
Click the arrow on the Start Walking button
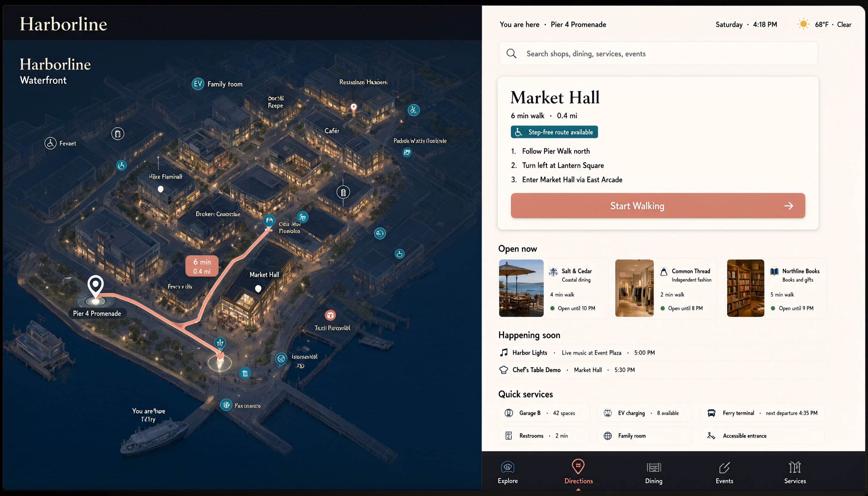coord(789,206)
